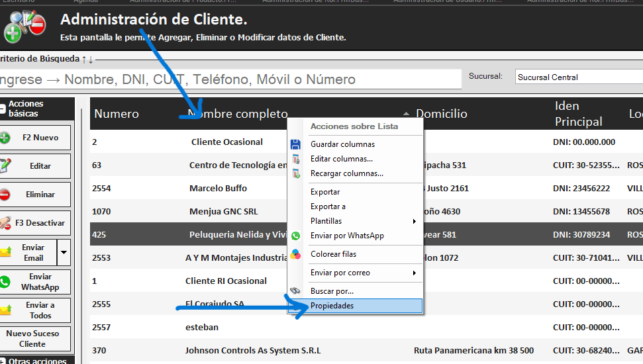Click the WhatsApp icon on the sidebar button
643x364 pixels.
(x=5, y=282)
